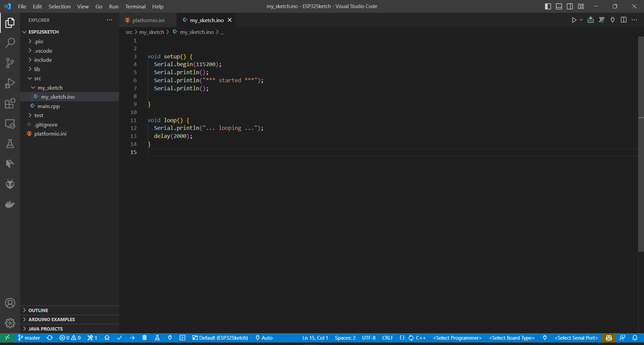Collapse the src folder
The width and height of the screenshot is (644, 345).
point(30,78)
